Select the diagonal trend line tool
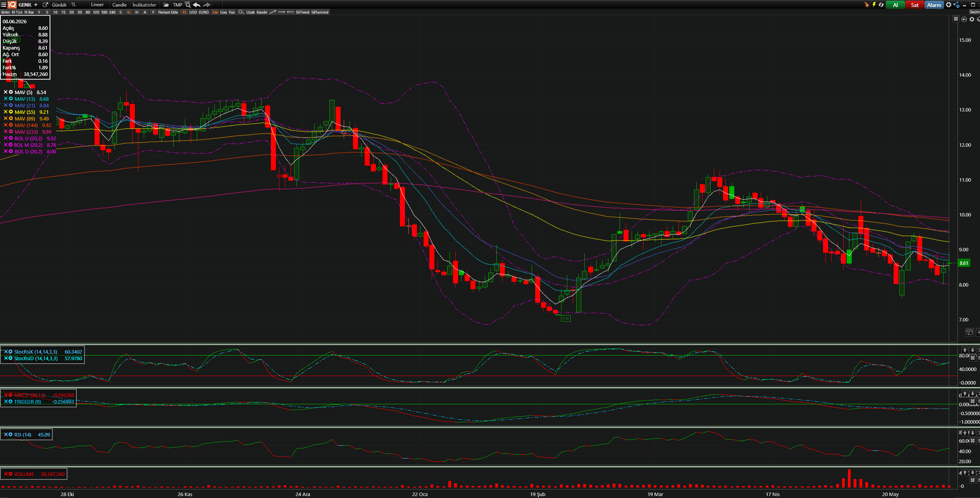The width and height of the screenshot is (980, 498). [273, 12]
